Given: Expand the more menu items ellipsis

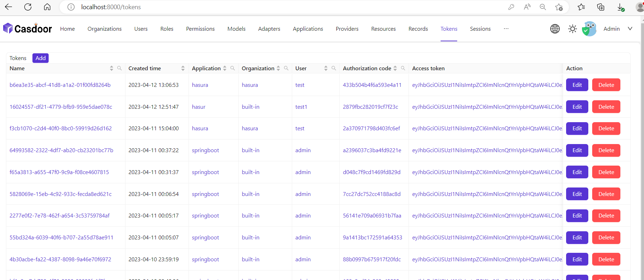Looking at the screenshot, I should coord(506,29).
